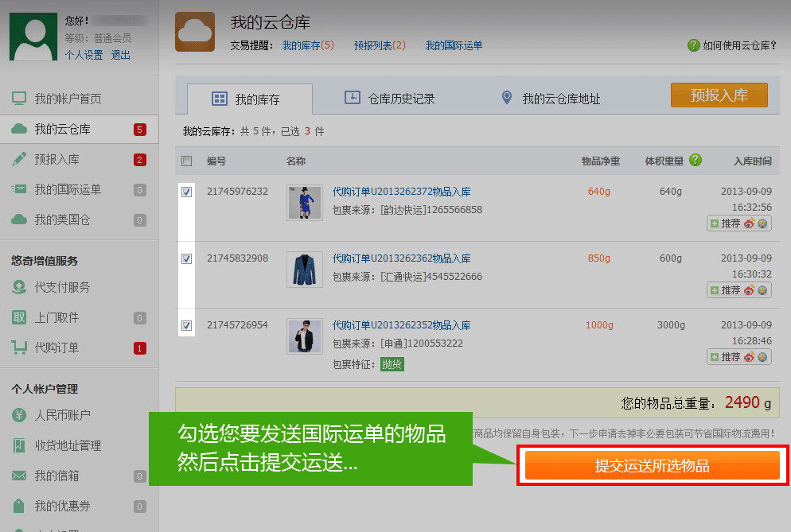The image size is (791, 532).
Task: Click the 取 icon for 上门取件
Action: coord(19,317)
